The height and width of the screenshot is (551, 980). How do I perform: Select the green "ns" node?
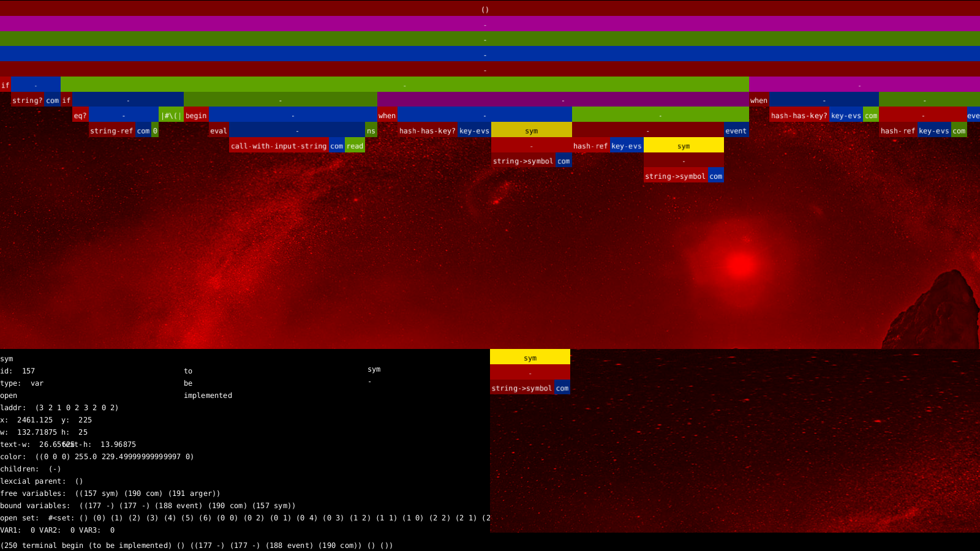pos(371,131)
